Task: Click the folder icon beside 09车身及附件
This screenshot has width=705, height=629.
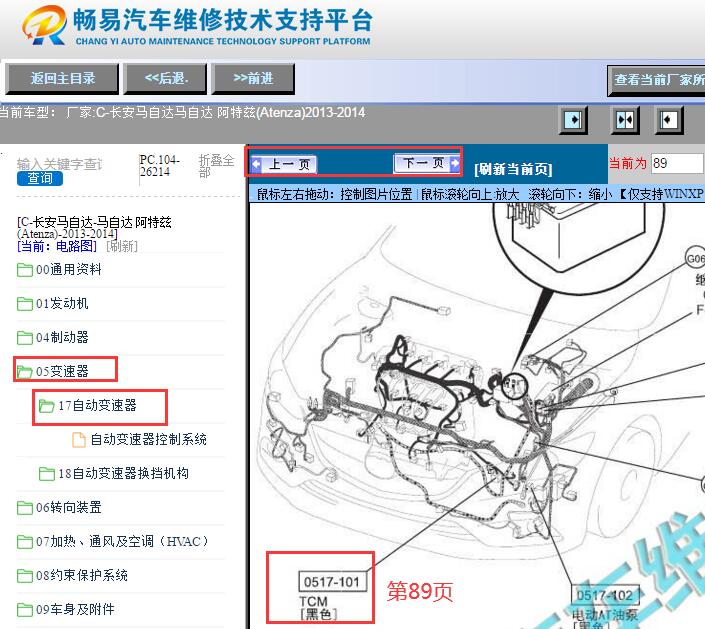Action: pos(25,610)
